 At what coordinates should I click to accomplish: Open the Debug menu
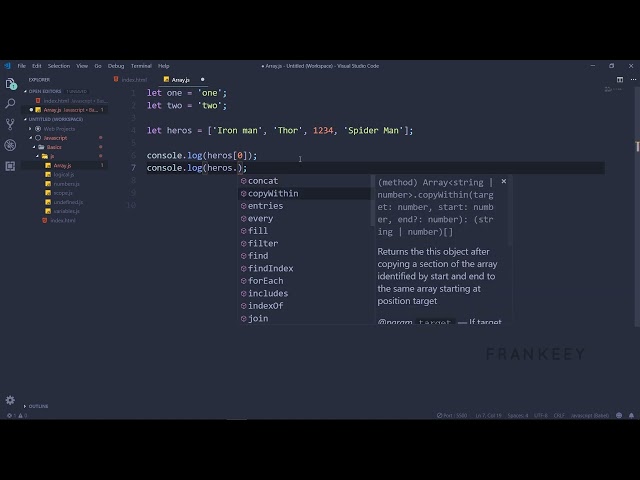tap(116, 66)
